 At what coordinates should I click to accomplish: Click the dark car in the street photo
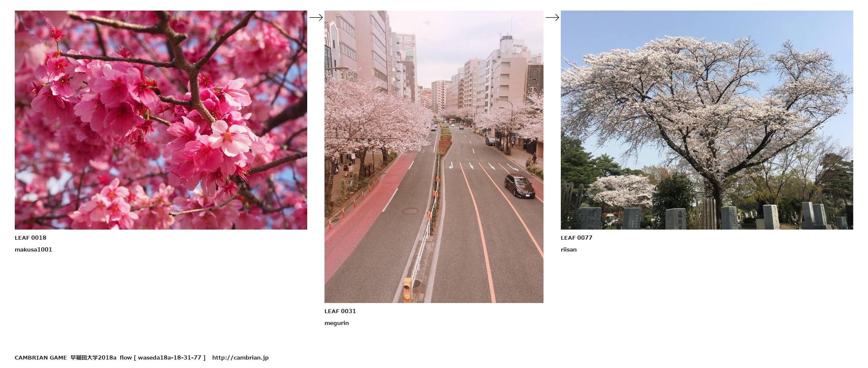519,186
